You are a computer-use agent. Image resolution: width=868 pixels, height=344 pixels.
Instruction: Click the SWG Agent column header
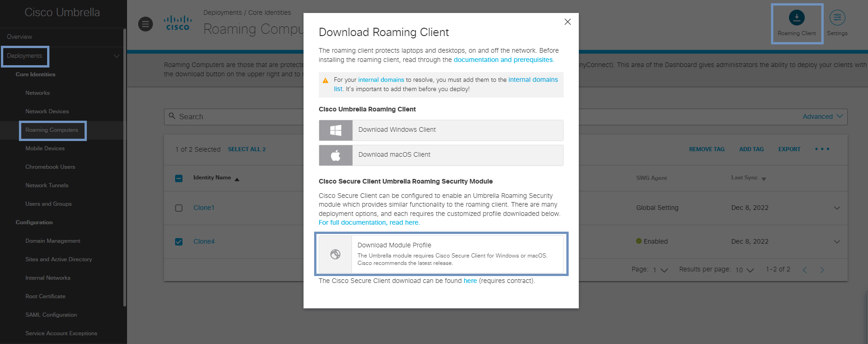tap(651, 178)
